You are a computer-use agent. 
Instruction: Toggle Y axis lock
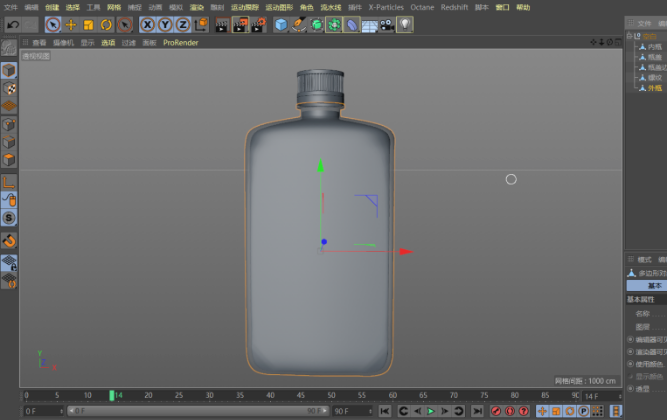point(165,24)
